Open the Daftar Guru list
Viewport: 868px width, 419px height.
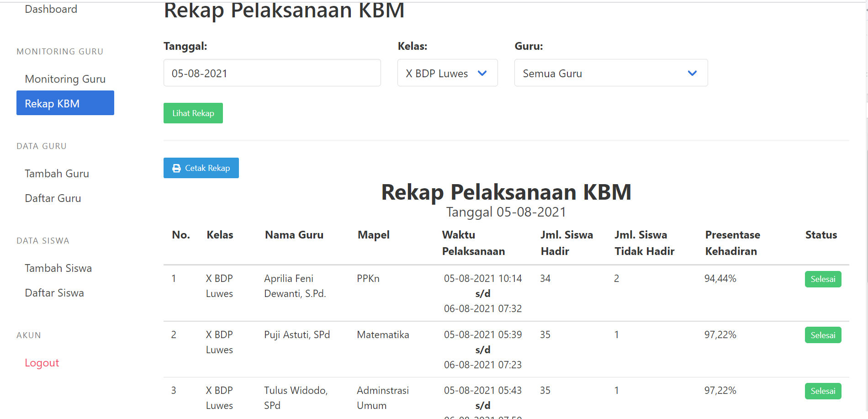(x=53, y=198)
